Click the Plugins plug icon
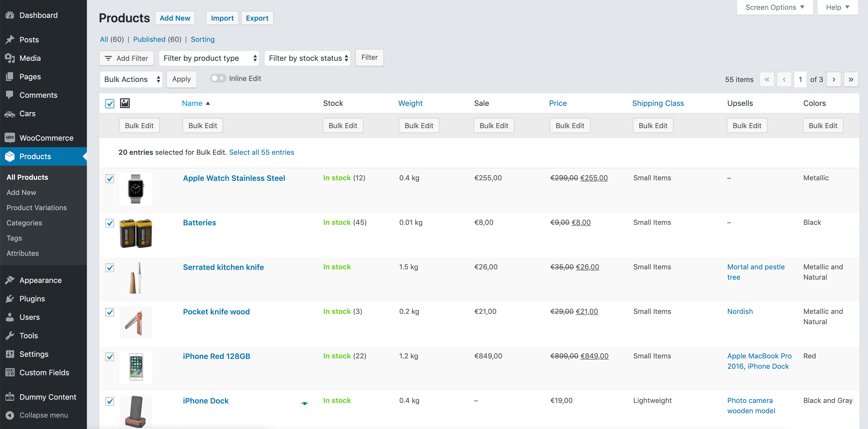This screenshot has width=868, height=429. point(10,299)
